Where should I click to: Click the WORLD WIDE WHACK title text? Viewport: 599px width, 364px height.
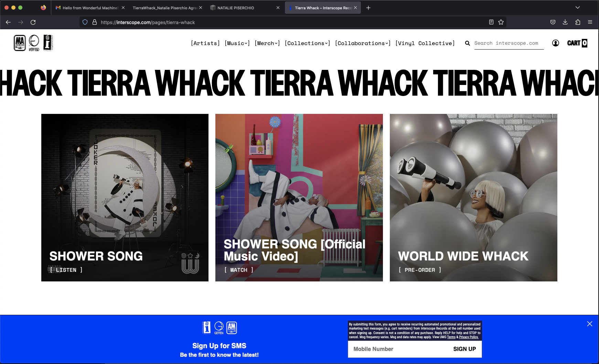[x=463, y=256]
